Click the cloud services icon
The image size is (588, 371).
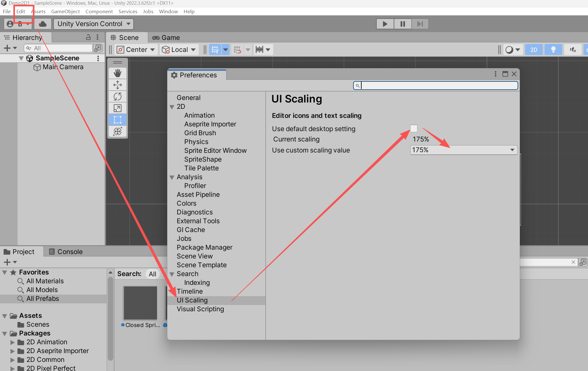(43, 24)
